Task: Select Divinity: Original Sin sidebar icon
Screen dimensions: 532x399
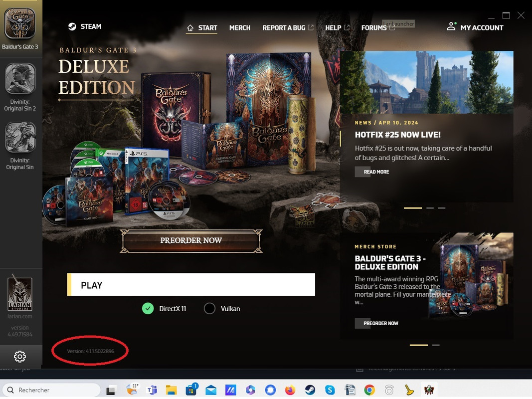Action: pos(19,137)
